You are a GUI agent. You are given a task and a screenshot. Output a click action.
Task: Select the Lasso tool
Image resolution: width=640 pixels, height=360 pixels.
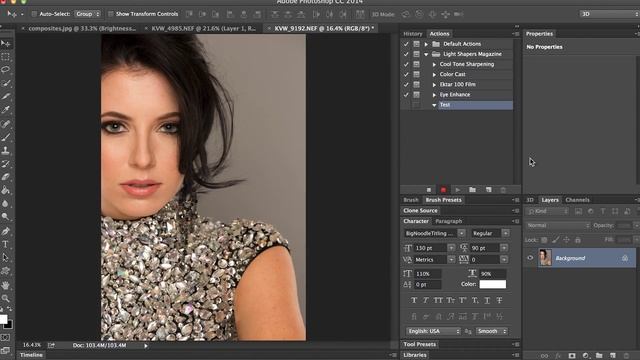6,70
